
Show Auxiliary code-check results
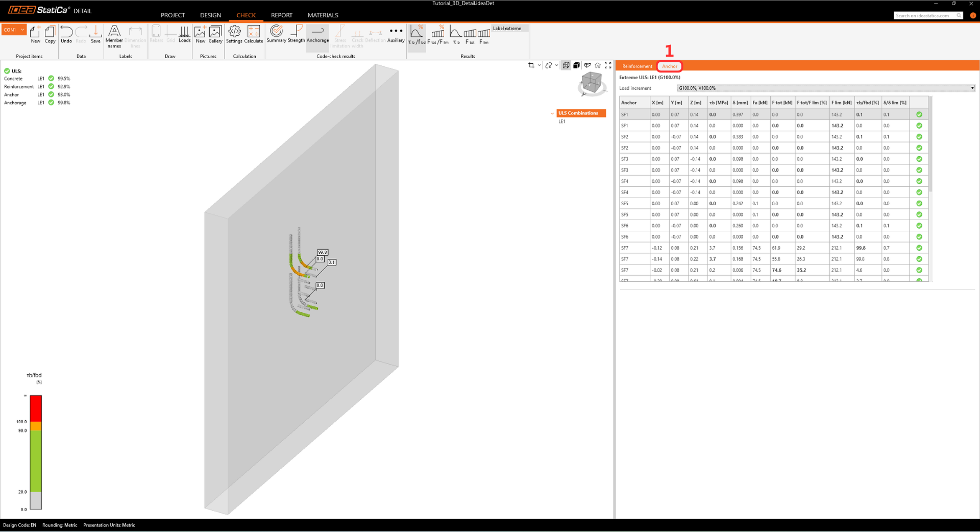[x=396, y=34]
